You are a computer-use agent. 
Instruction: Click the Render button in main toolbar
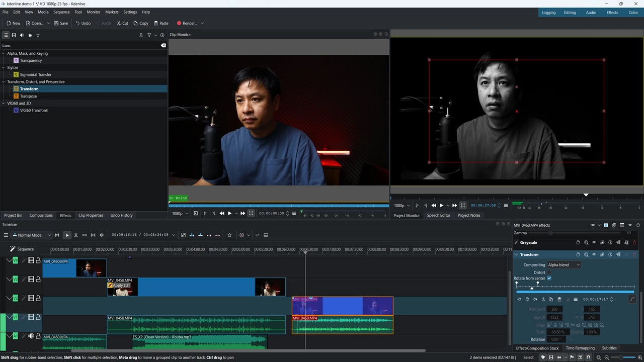pos(187,23)
